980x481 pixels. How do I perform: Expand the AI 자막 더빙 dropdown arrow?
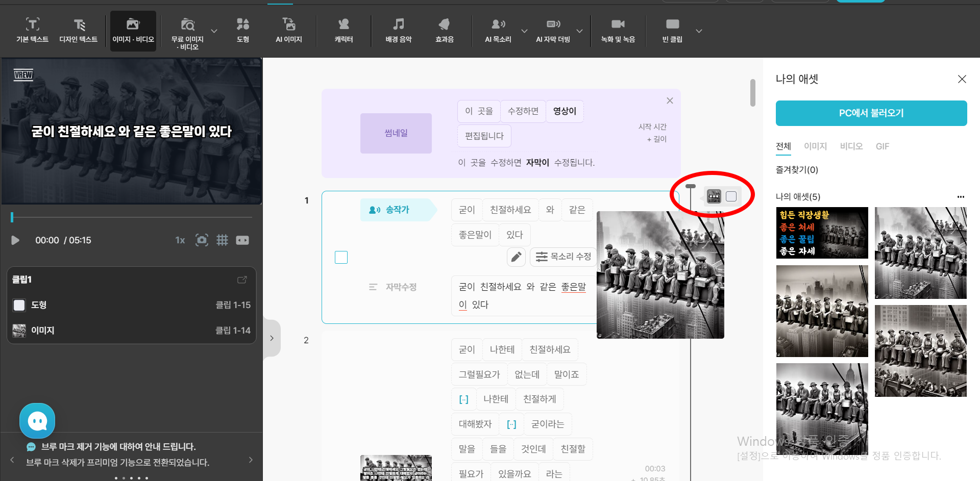(x=580, y=31)
